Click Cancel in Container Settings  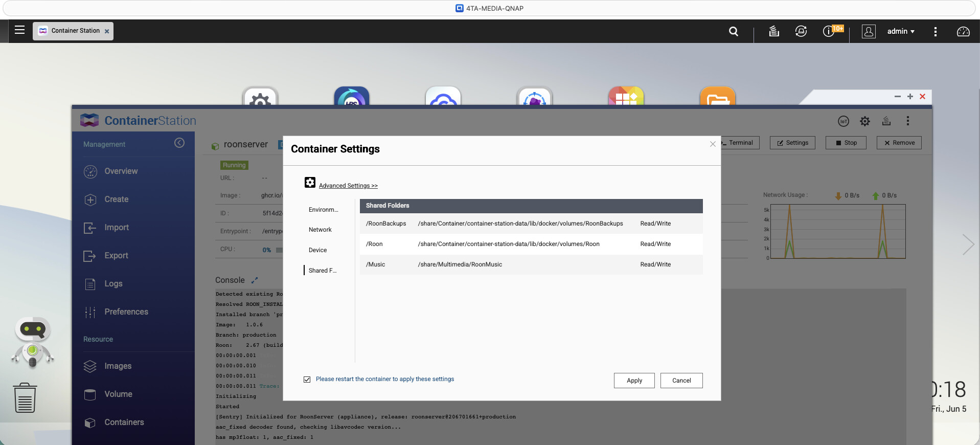681,381
